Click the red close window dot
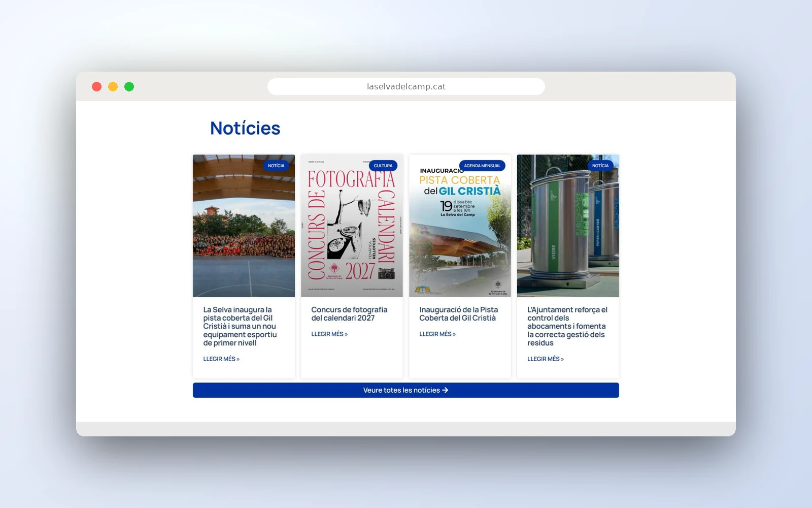This screenshot has height=508, width=812. [x=96, y=87]
